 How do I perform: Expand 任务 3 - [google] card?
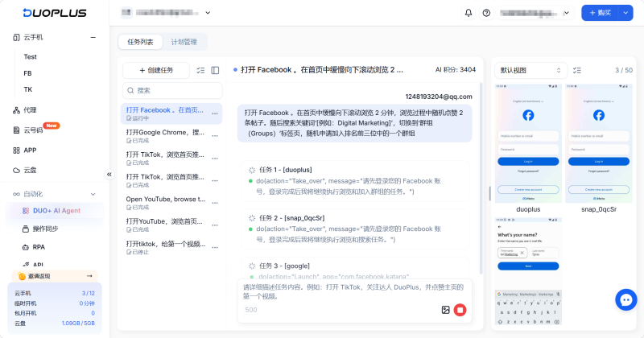355,269
